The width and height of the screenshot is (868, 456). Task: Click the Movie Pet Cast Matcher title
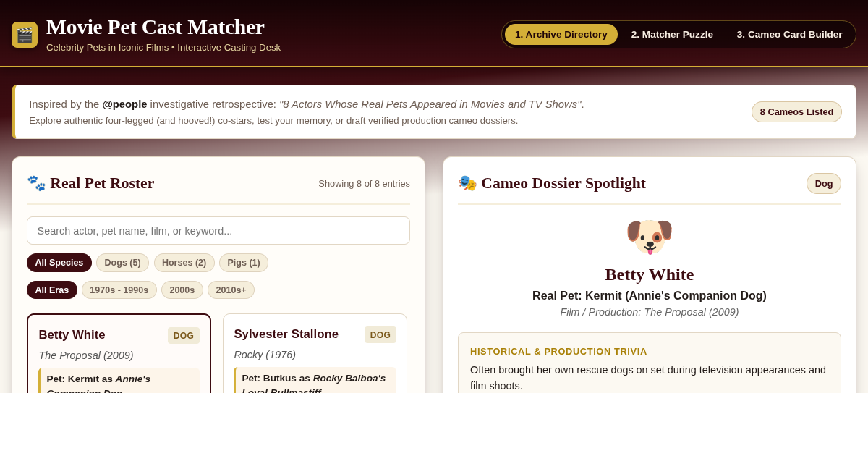pos(156,27)
